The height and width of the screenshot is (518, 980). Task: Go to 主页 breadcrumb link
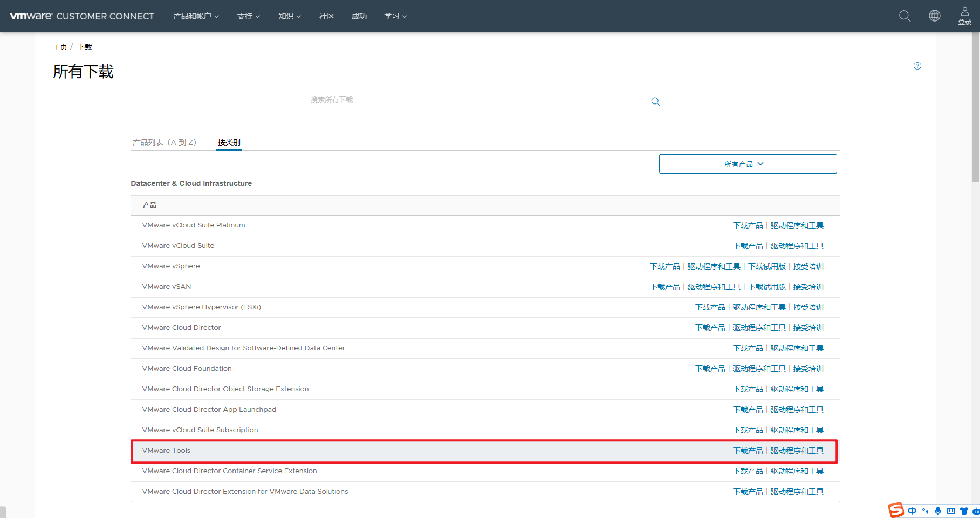point(60,47)
